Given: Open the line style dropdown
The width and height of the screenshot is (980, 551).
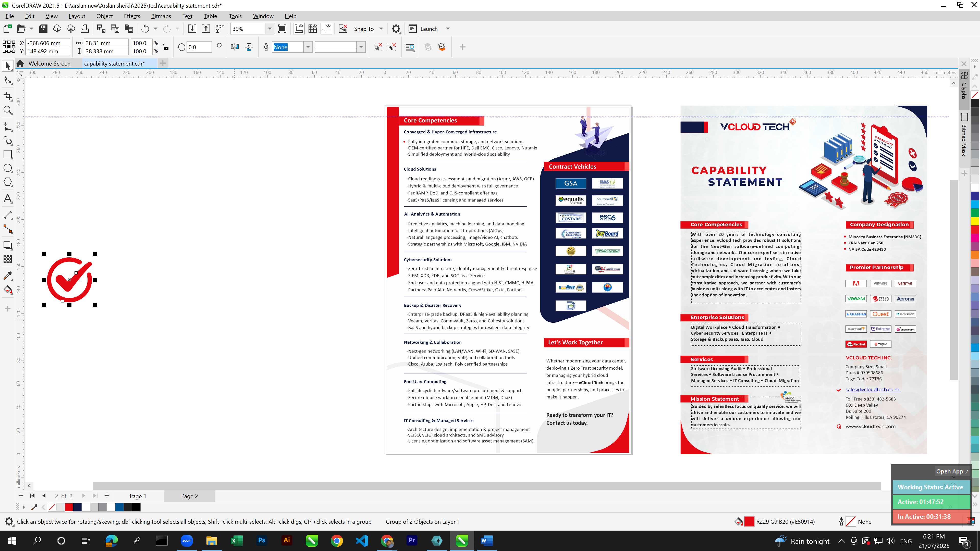Looking at the screenshot, I should 361,47.
